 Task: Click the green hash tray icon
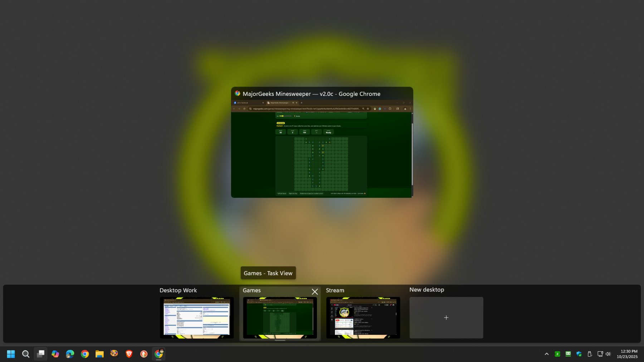tap(557, 354)
